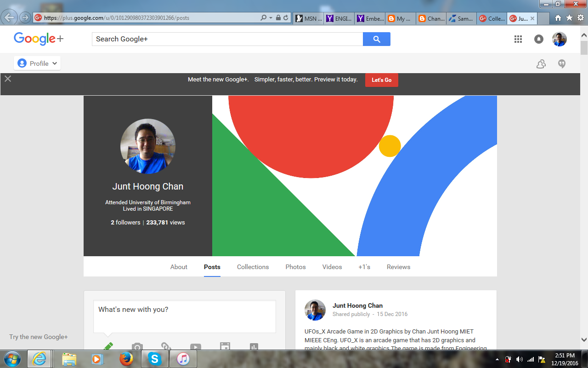Open the +1's tab

pyautogui.click(x=364, y=267)
